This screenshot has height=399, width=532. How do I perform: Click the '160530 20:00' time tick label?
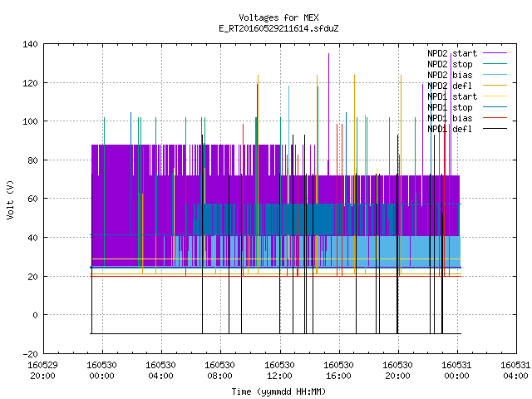[x=397, y=371]
